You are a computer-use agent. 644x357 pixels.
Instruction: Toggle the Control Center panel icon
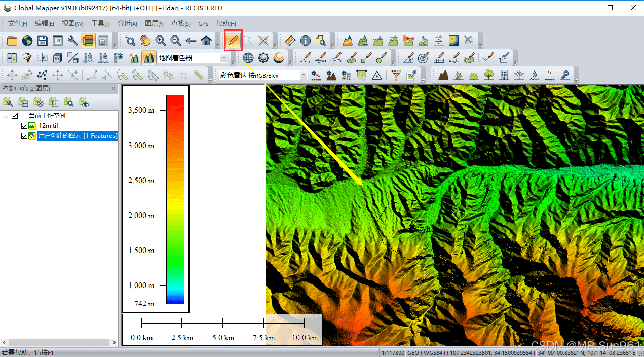click(x=88, y=41)
